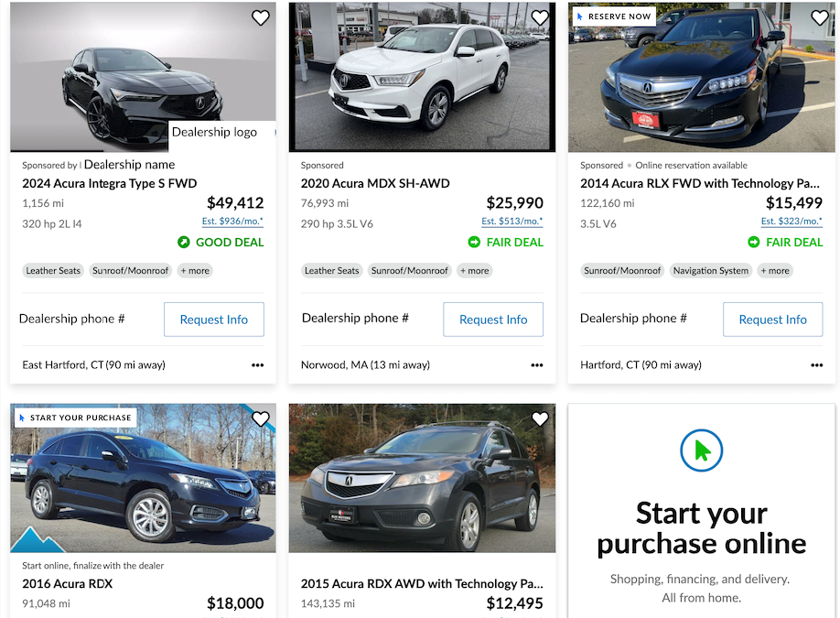Click heart icon on 2016 Acura RDX
The image size is (840, 618).
[261, 419]
